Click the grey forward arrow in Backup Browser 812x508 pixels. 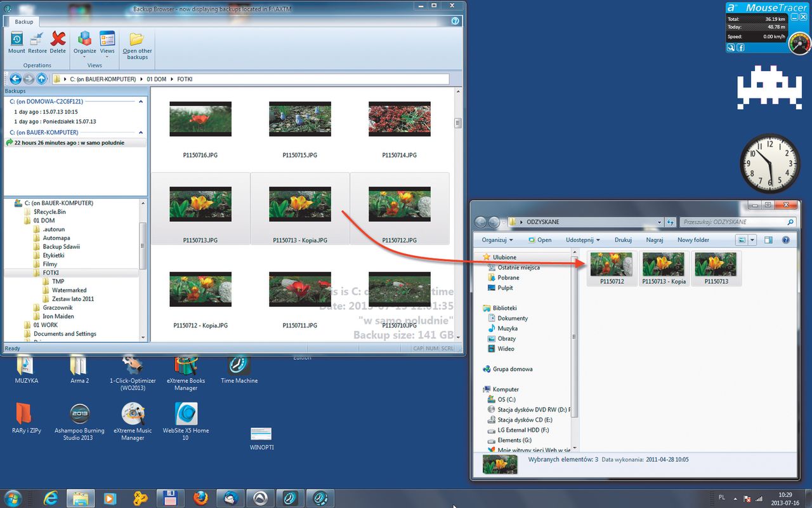pos(29,79)
